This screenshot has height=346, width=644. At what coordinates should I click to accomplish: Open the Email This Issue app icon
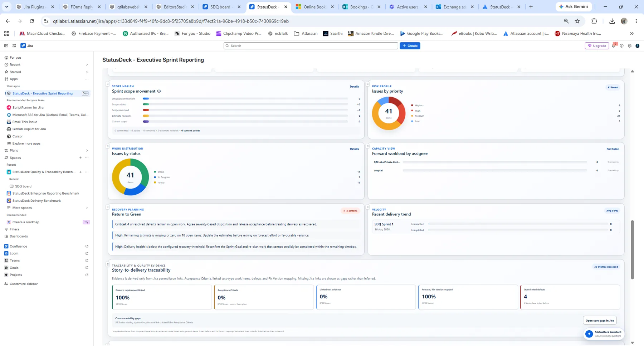pos(9,122)
